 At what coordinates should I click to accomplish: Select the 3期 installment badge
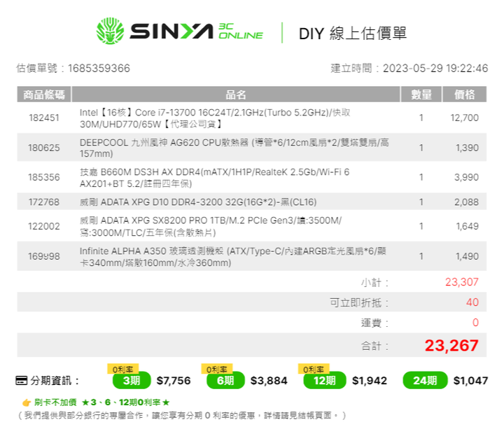[132, 381]
